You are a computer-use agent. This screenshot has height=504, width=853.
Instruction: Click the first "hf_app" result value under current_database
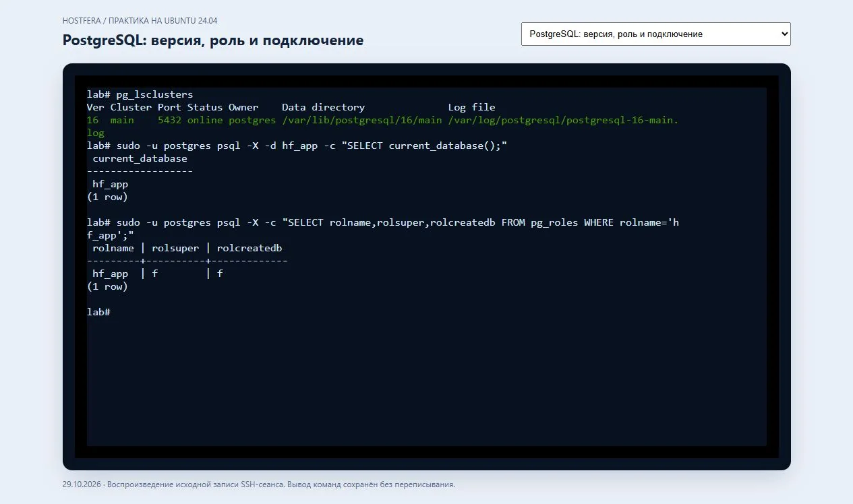click(111, 184)
